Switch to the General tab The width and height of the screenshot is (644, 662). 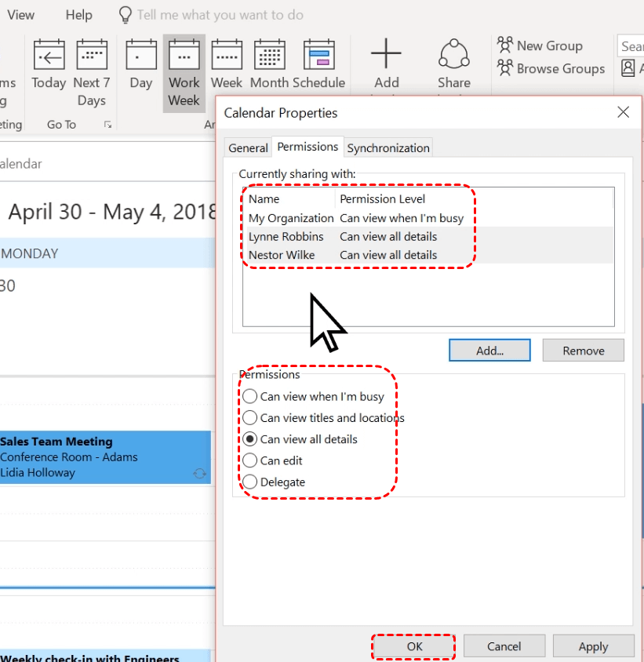248,147
